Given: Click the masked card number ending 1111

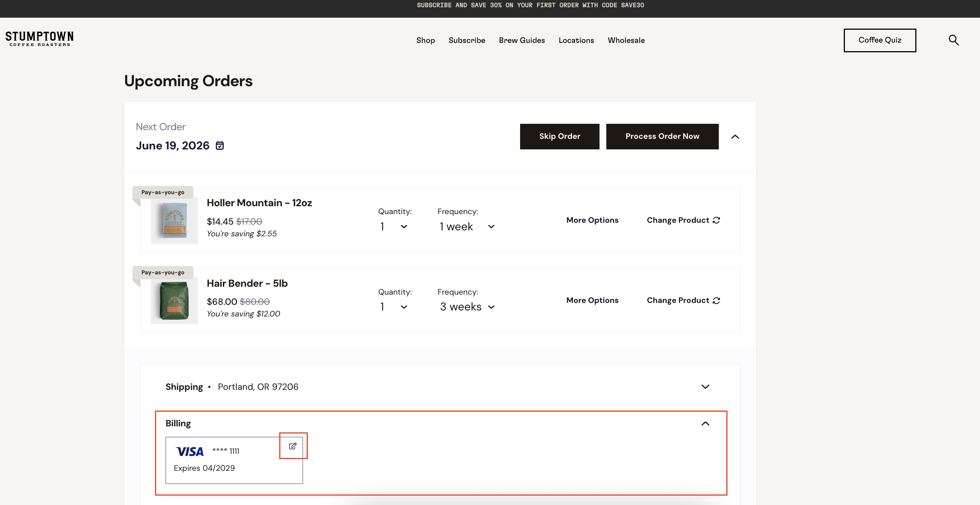Looking at the screenshot, I should tap(226, 451).
